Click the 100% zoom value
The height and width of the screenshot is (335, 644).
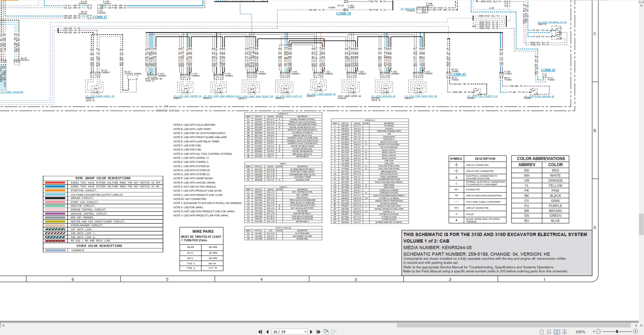click(x=580, y=332)
